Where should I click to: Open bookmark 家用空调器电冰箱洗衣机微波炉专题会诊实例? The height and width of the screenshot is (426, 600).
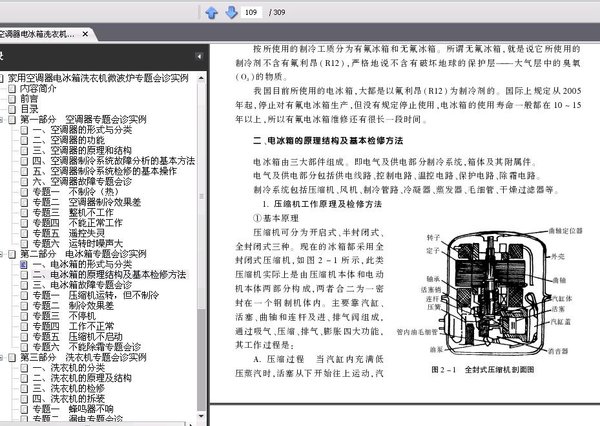[98, 78]
